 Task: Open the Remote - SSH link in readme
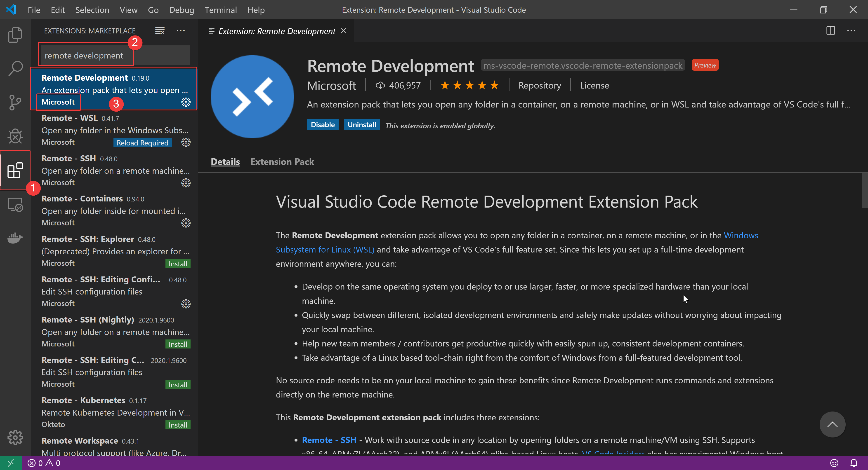[329, 440]
